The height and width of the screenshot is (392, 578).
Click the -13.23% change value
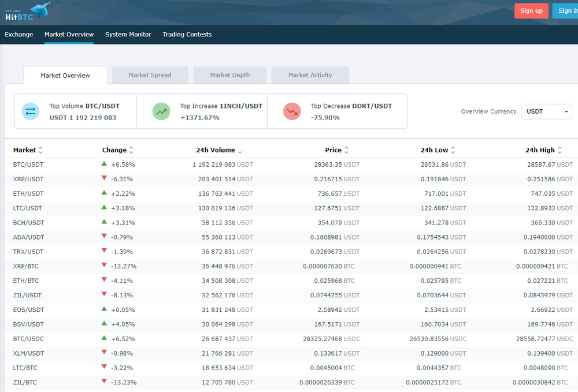[x=124, y=382]
